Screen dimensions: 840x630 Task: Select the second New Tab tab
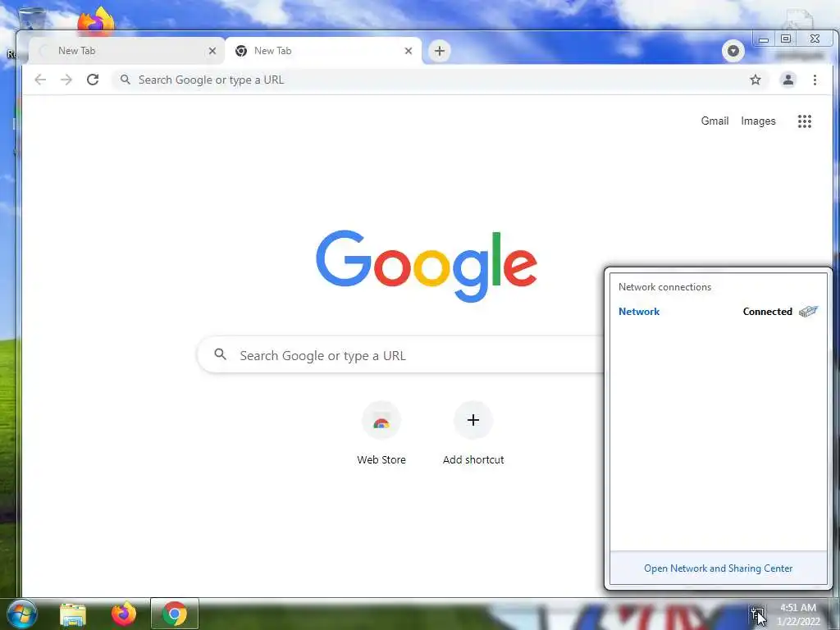tap(323, 51)
